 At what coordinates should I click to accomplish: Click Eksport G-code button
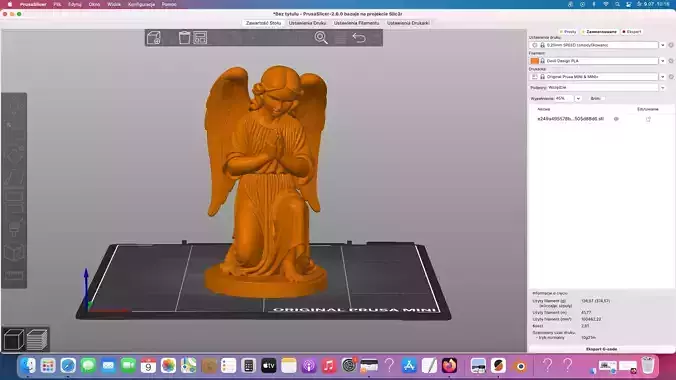point(601,349)
